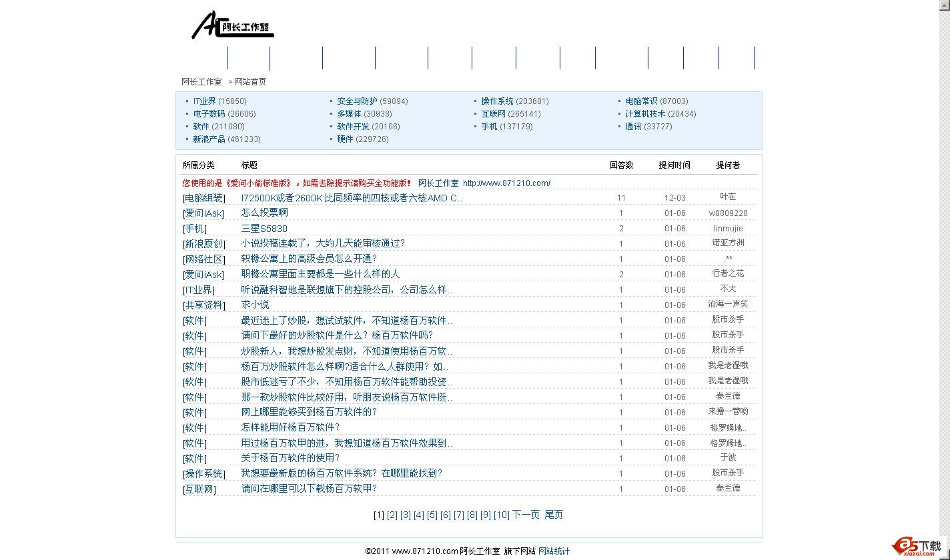The height and width of the screenshot is (560, 950).
Task: Open question 职橼公寓上的高级会员怎么开通
Action: [x=310, y=259]
